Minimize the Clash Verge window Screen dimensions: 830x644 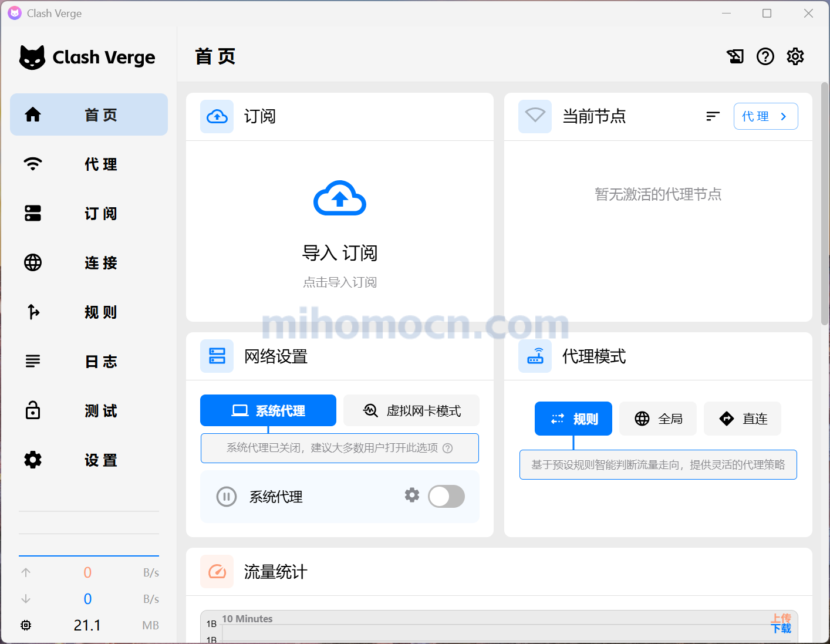(x=726, y=13)
